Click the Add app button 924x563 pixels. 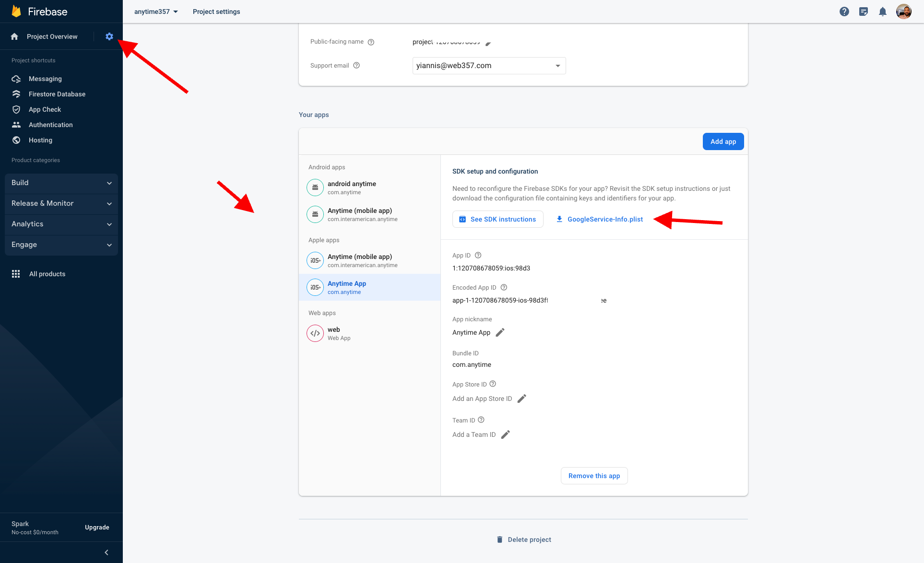723,141
